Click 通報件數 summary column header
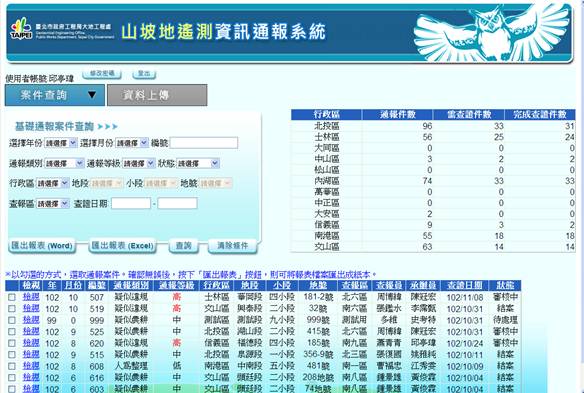584x393 pixels. click(397, 115)
